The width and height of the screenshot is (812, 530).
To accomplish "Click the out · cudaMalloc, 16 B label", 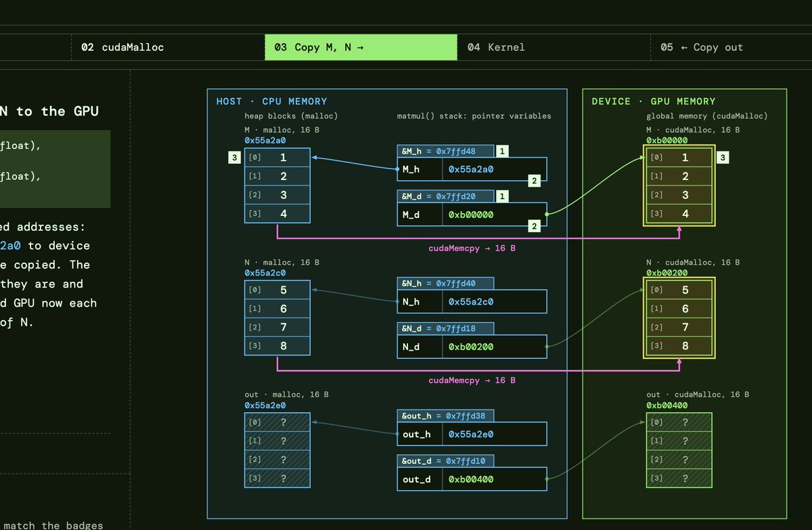I will point(698,395).
